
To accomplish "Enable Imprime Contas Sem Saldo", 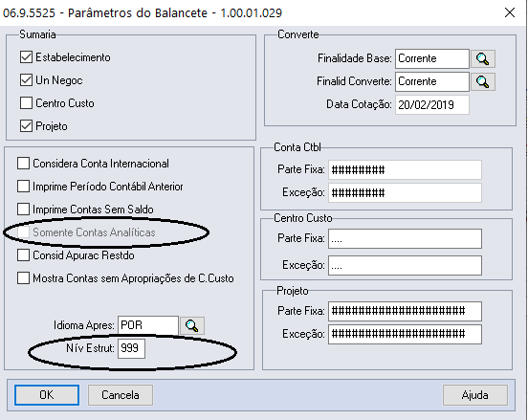I will pos(23,210).
